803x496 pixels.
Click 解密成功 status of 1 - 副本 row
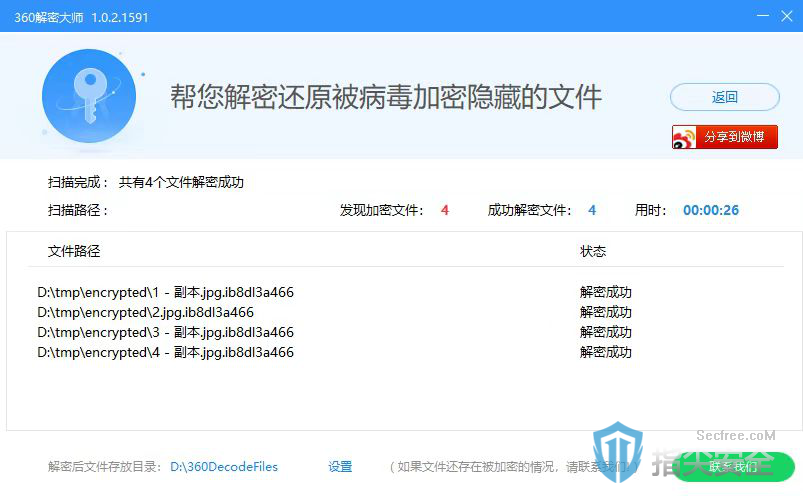(606, 292)
